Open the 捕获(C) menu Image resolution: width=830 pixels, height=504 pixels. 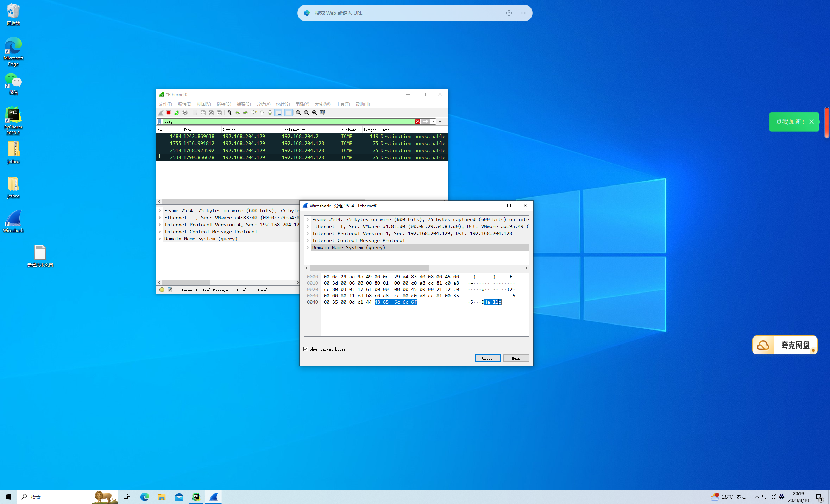click(x=244, y=104)
